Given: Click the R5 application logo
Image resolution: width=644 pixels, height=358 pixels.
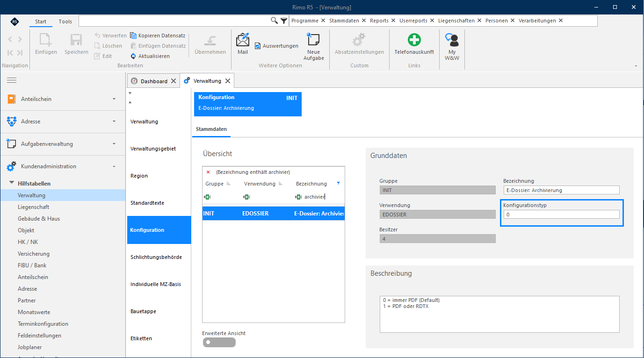Looking at the screenshot, I should tap(14, 21).
